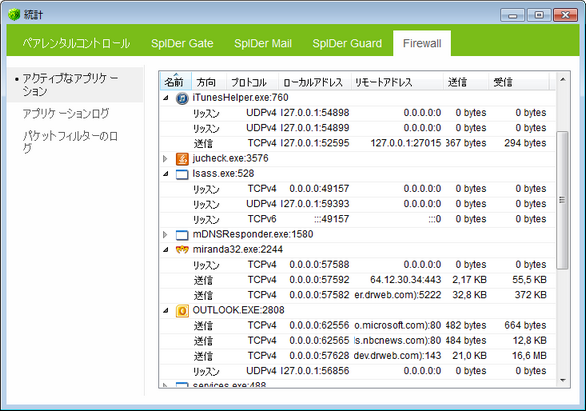Collapse the lsass.exe:528 tree node
The width and height of the screenshot is (586, 411).
click(x=166, y=174)
